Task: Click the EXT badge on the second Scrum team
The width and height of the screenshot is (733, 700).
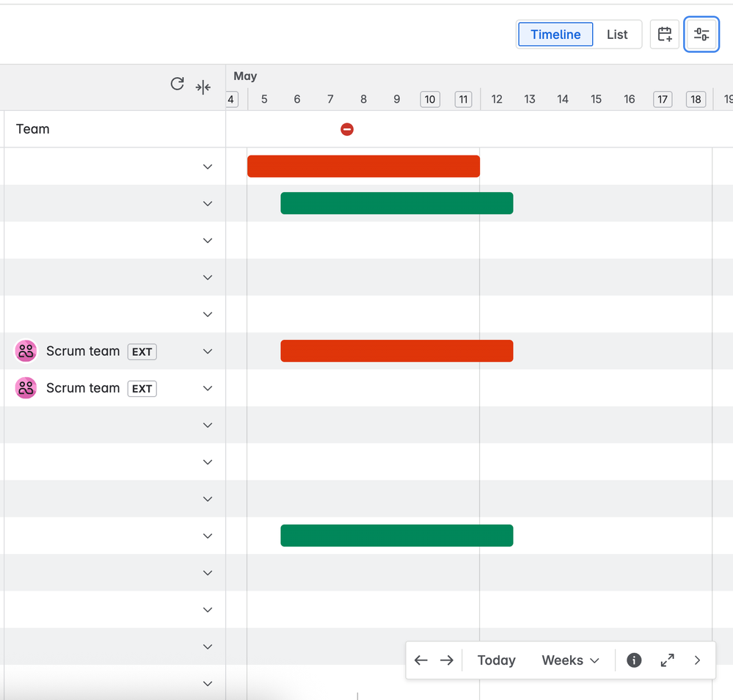Action: pyautogui.click(x=142, y=389)
